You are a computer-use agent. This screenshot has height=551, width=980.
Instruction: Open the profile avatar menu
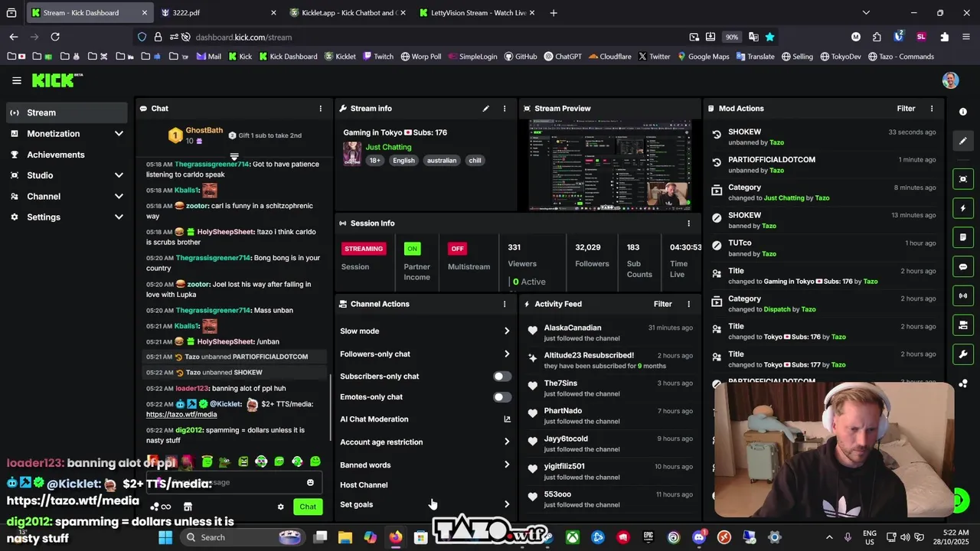coord(950,80)
